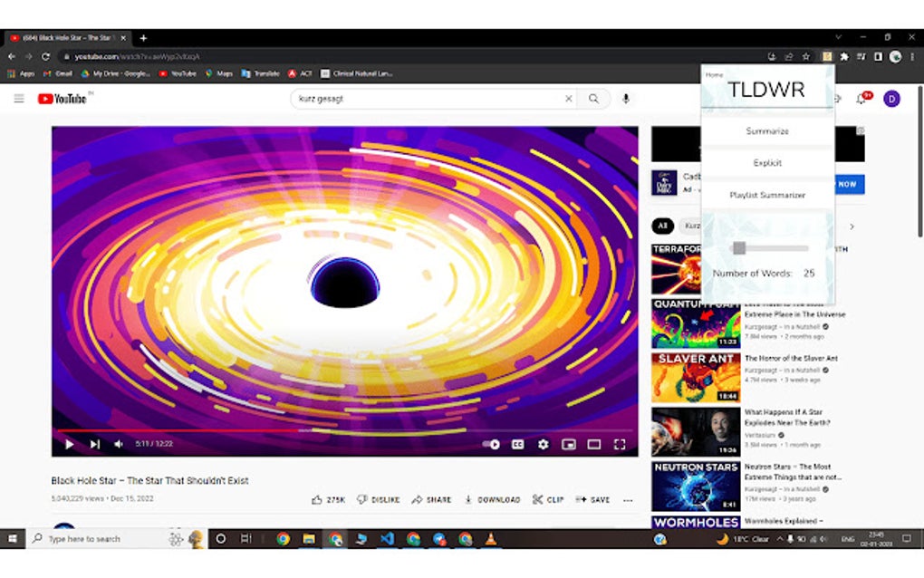Open video settings gear

coord(543,444)
